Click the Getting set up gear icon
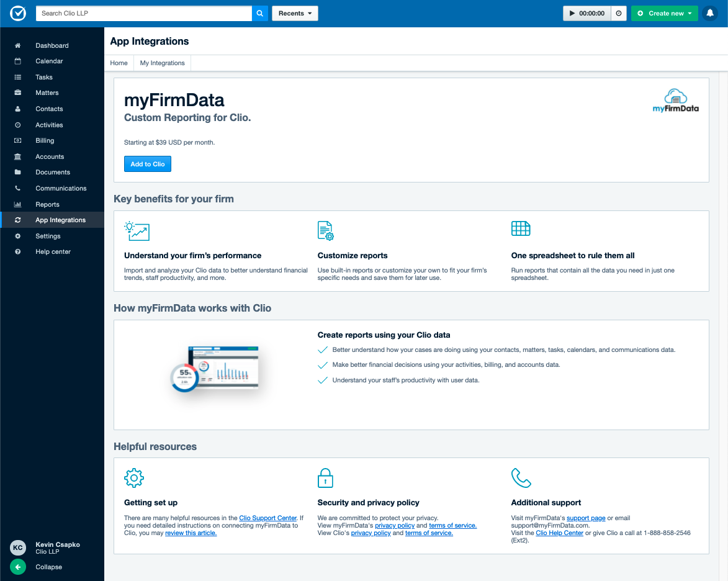 [x=134, y=478]
